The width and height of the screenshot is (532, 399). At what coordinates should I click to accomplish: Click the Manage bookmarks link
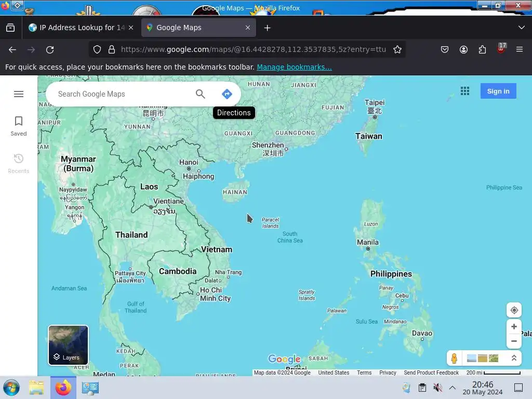(x=294, y=67)
